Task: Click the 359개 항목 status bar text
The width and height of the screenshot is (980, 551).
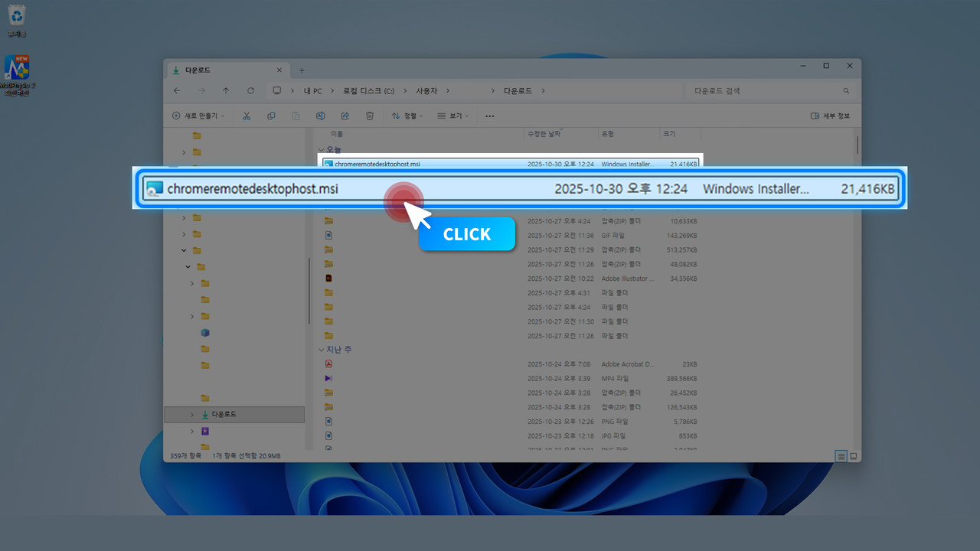Action: [185, 456]
